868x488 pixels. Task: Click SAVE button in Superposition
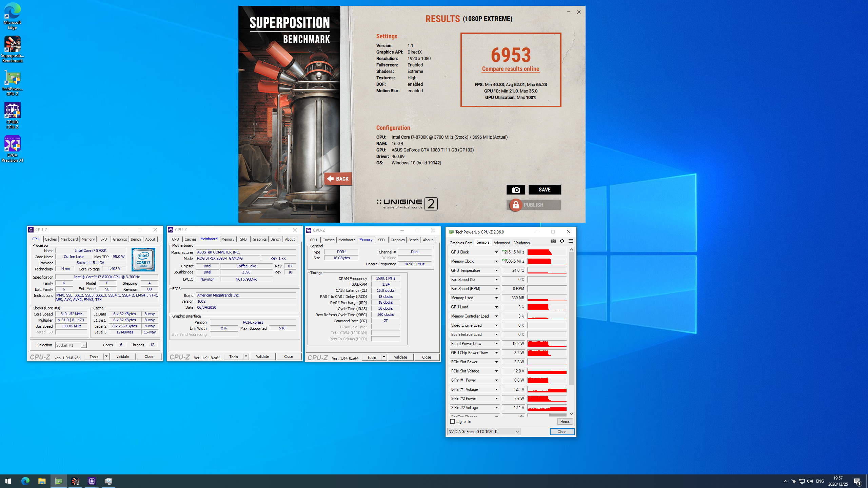tap(545, 189)
